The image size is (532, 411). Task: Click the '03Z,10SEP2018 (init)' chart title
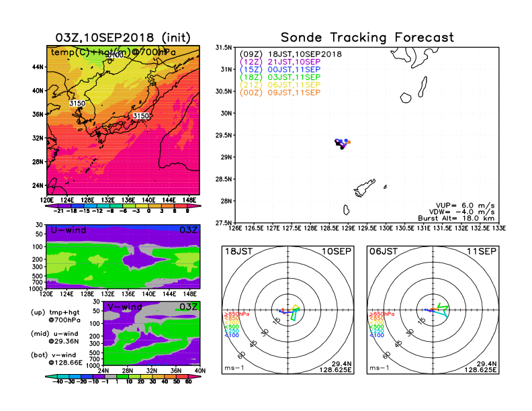123,38
